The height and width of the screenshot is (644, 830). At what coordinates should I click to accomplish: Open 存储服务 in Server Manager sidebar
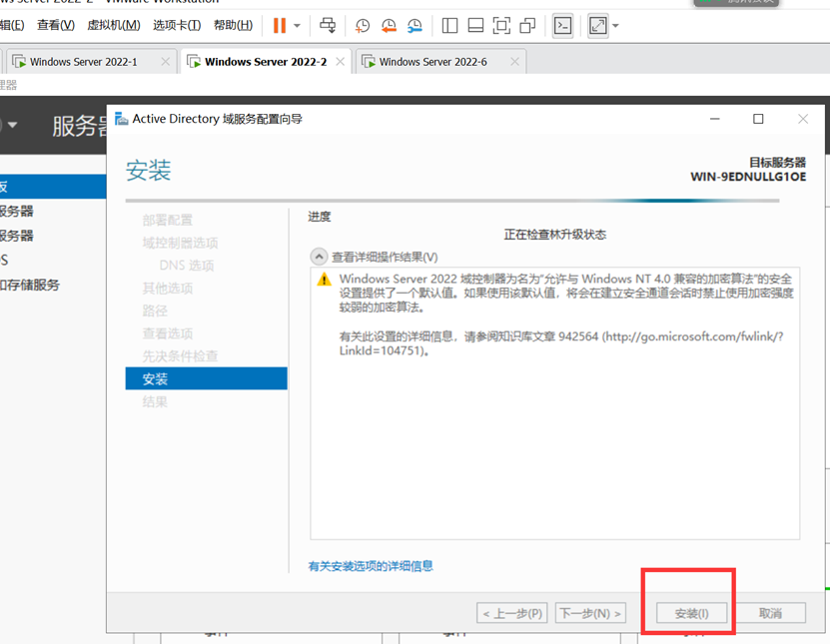[30, 286]
